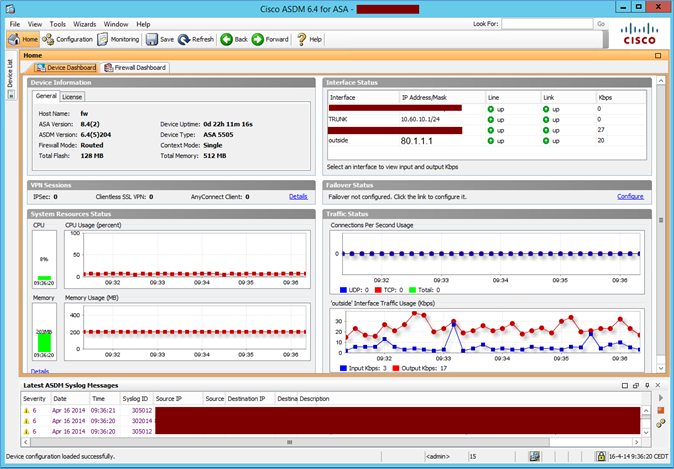The width and height of the screenshot is (674, 469).
Task: Open System Resources Details link
Action: (x=40, y=371)
